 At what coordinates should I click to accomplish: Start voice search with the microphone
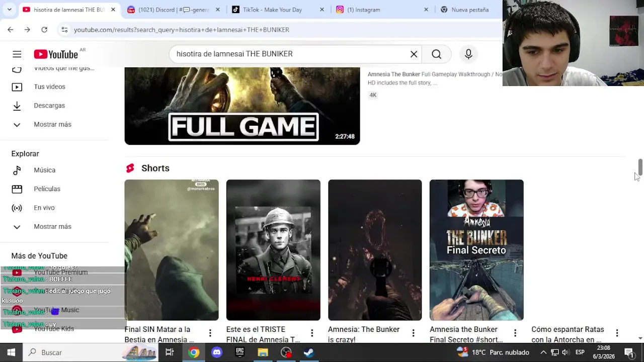(x=468, y=54)
